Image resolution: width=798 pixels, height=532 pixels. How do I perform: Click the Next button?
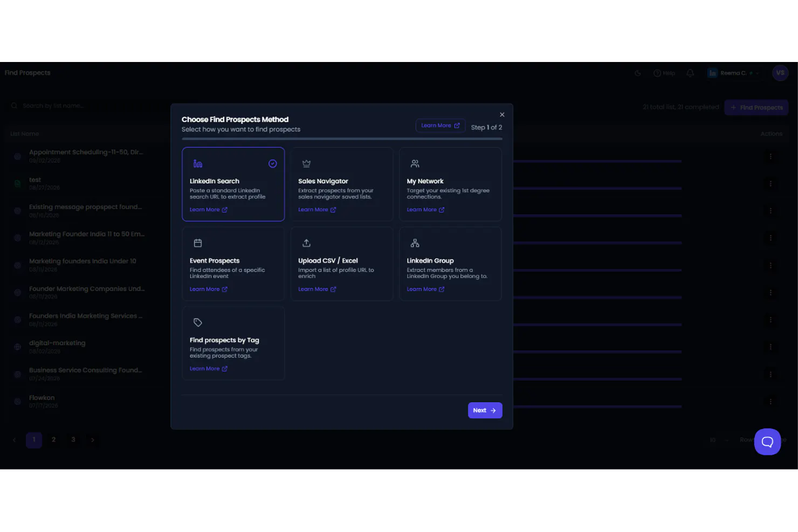(485, 410)
